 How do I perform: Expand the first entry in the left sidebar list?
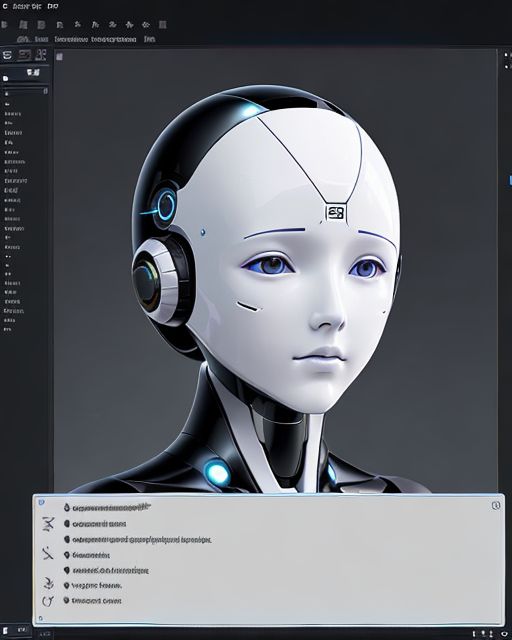pyautogui.click(x=7, y=94)
